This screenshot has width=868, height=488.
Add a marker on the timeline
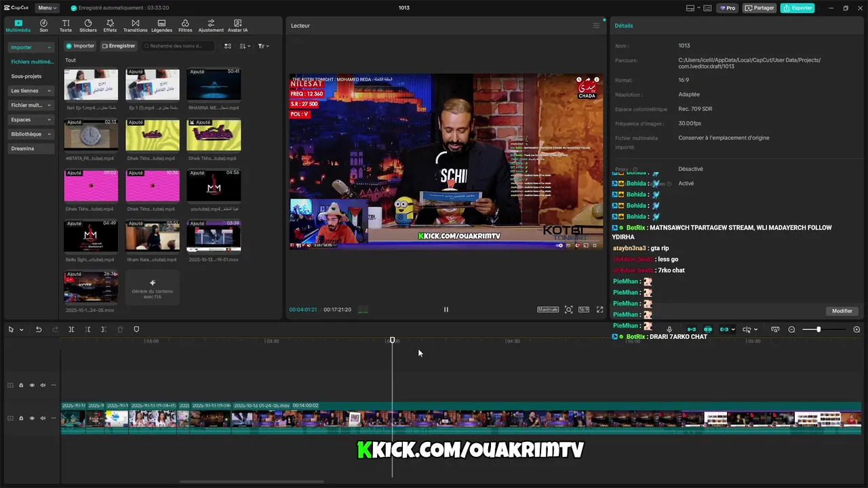[x=136, y=329]
